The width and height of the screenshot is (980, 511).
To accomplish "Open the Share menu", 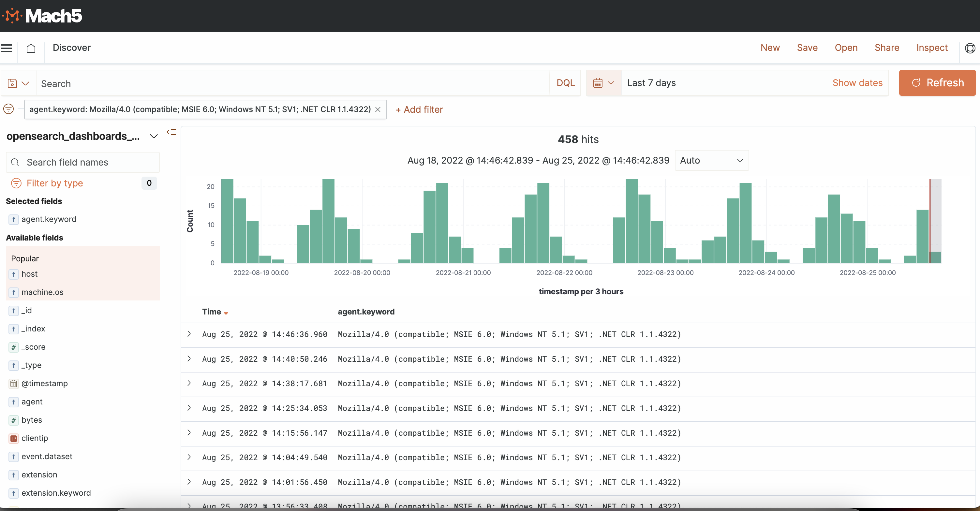I will (886, 48).
